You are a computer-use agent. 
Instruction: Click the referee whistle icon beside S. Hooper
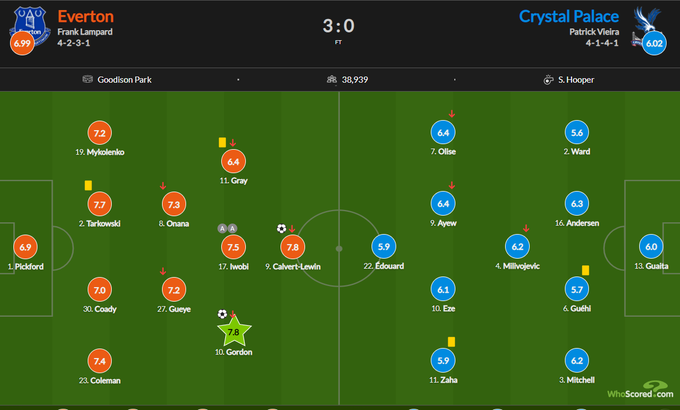click(x=549, y=78)
